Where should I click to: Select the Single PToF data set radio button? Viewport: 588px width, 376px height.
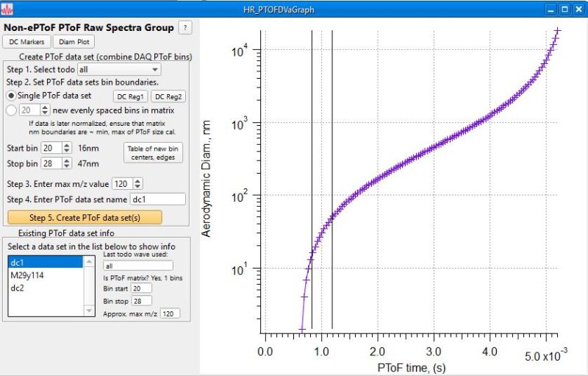[11, 96]
